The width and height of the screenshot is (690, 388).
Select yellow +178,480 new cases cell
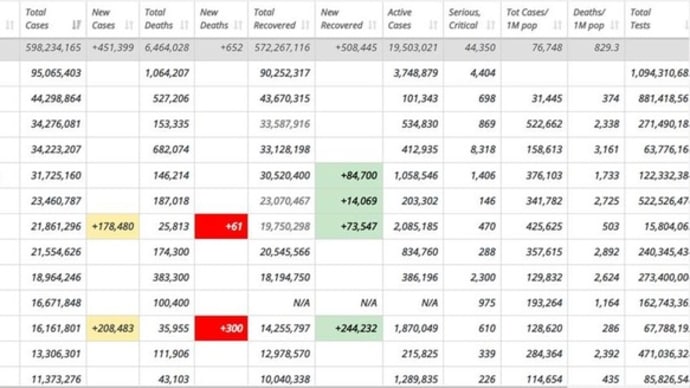coord(113,227)
